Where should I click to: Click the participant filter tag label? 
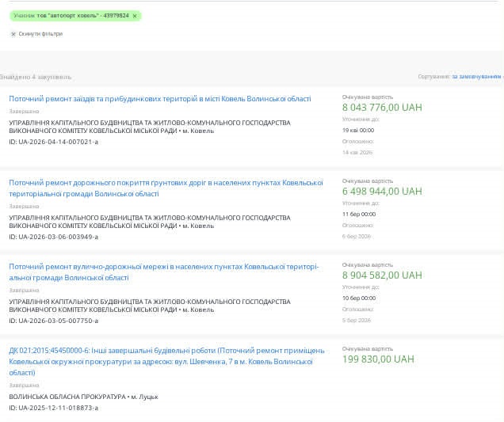coord(71,16)
